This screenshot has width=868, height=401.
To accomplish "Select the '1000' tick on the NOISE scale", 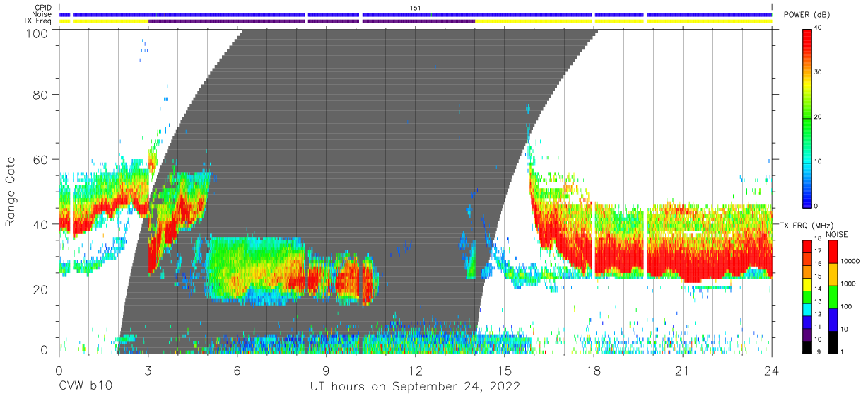I will click(x=848, y=284).
